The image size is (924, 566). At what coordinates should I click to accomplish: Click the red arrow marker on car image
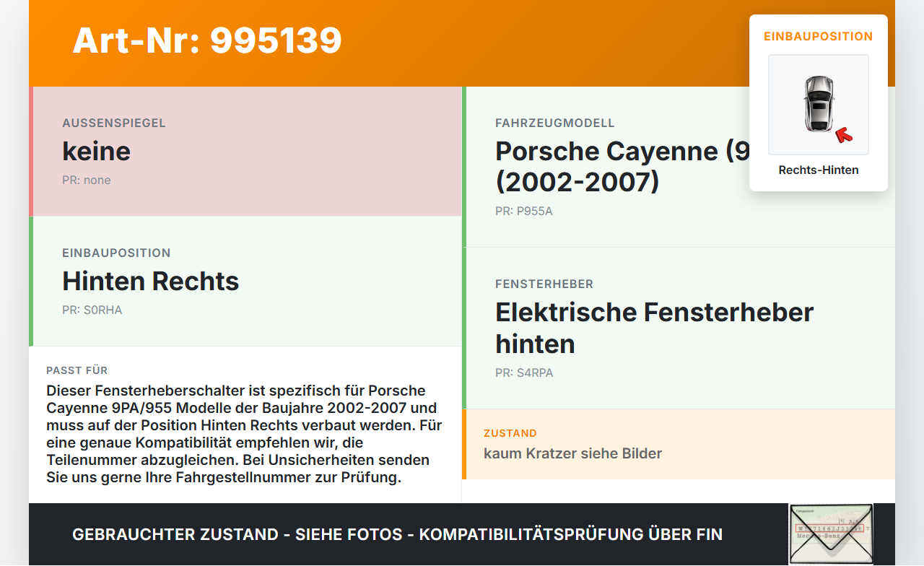(844, 134)
